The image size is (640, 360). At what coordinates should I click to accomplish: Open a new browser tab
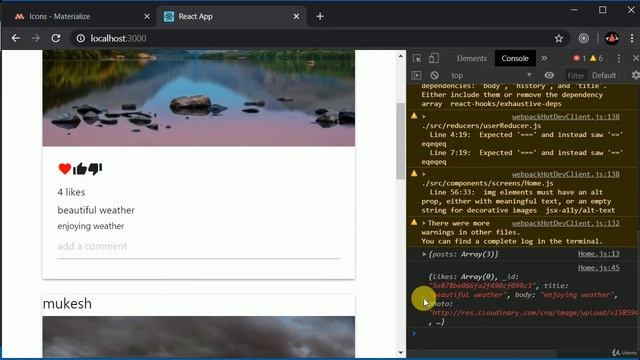click(x=320, y=16)
